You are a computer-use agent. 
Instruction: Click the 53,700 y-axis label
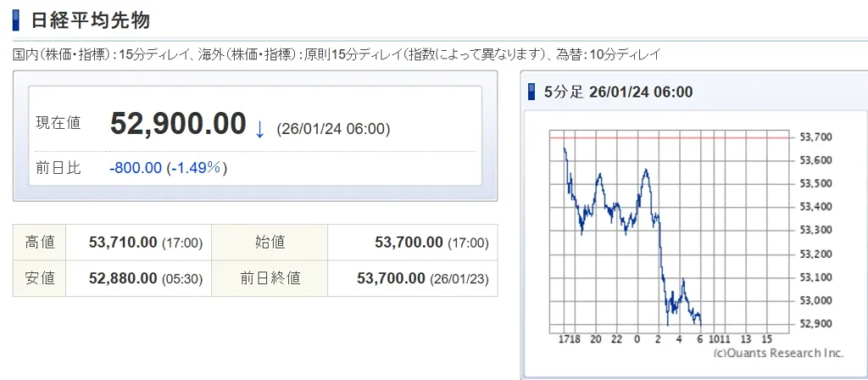(x=816, y=137)
